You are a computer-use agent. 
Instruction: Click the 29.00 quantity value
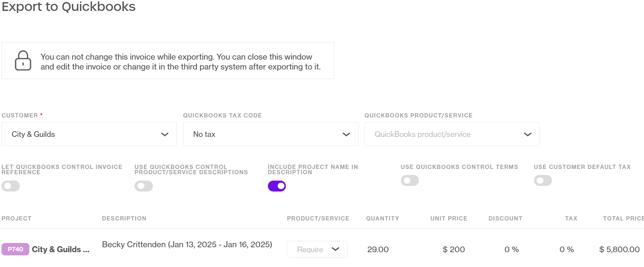(378, 249)
